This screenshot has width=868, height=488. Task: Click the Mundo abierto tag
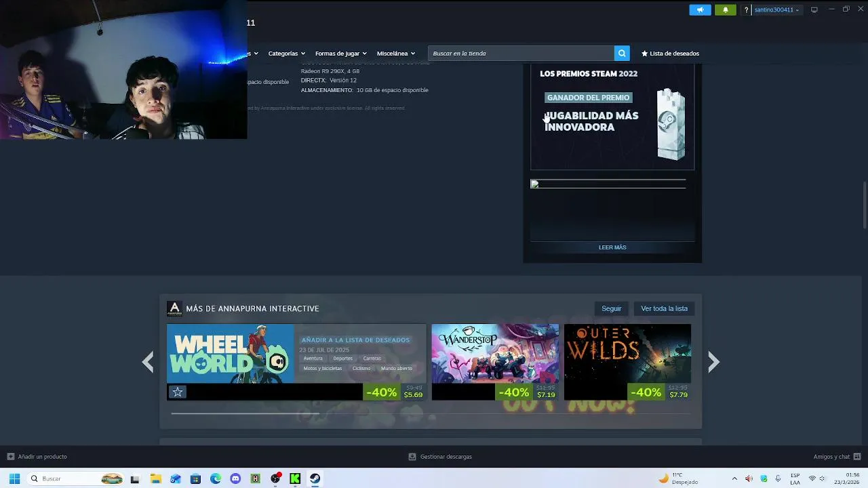[x=397, y=369]
